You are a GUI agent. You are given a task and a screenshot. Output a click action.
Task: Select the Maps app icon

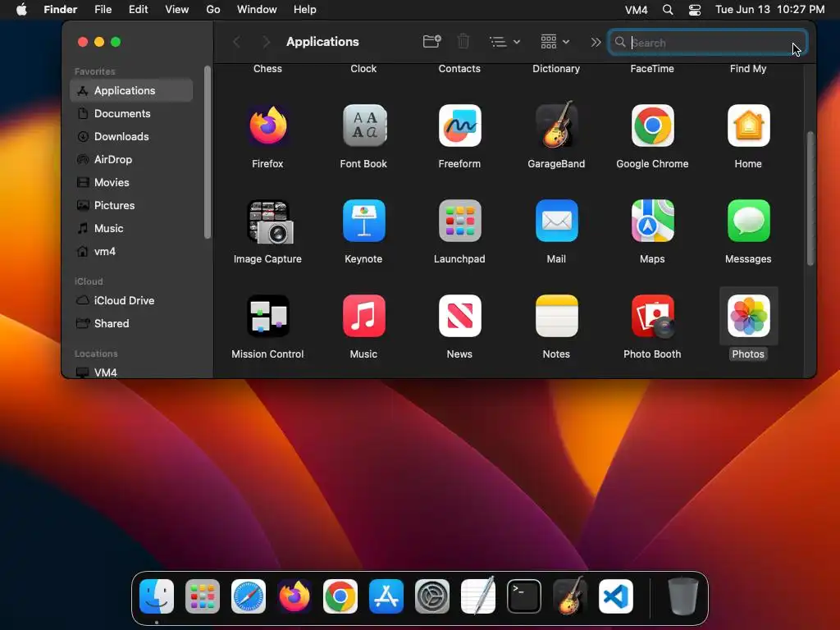click(652, 221)
